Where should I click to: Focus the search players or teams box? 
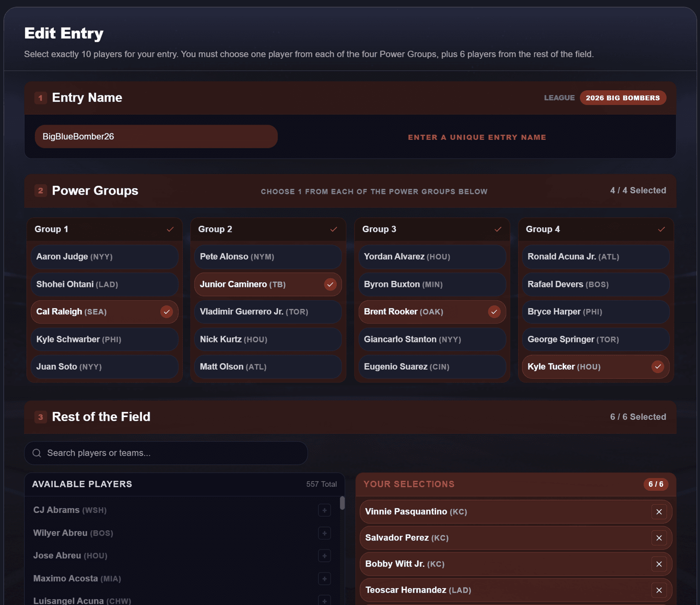(166, 453)
